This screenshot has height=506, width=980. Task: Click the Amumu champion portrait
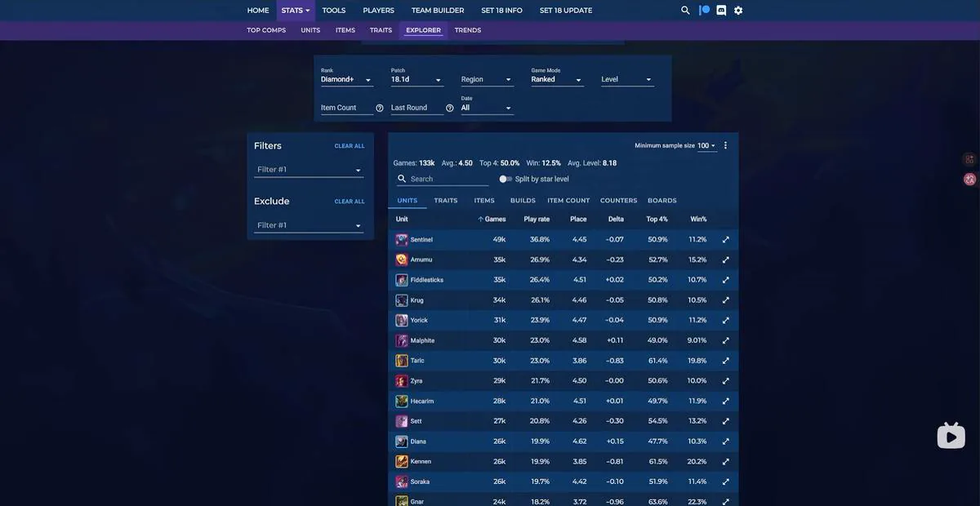coord(402,260)
